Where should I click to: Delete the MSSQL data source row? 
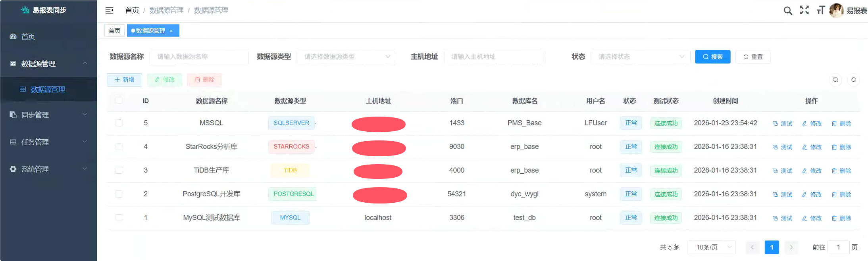coord(841,123)
